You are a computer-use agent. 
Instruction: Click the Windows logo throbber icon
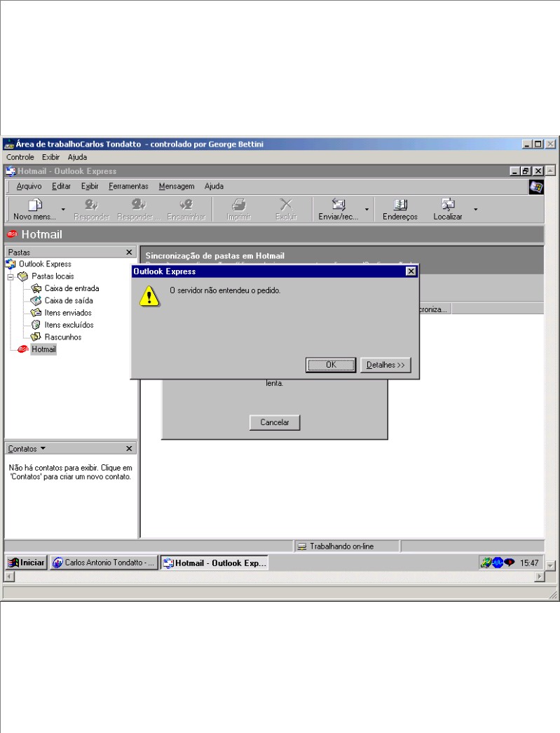(536, 187)
